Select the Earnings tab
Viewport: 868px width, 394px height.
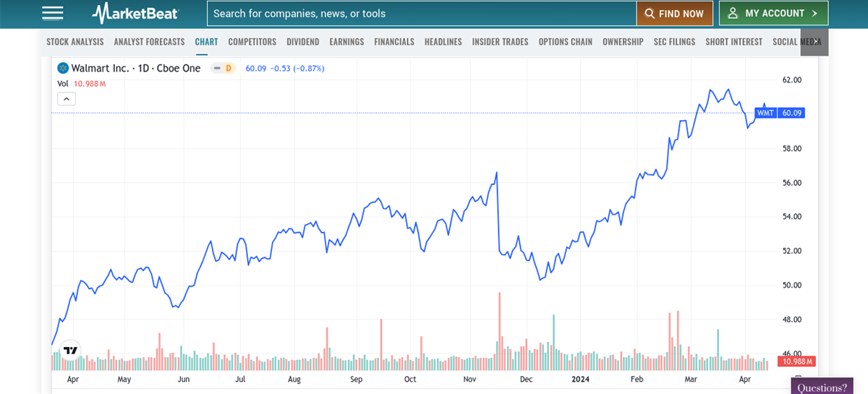pos(346,42)
